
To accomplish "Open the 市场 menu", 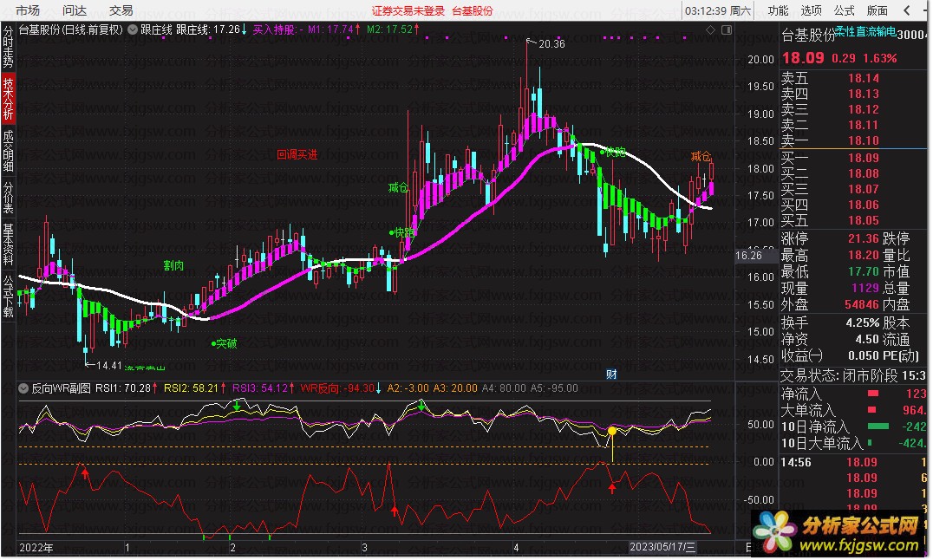I will coord(28,10).
